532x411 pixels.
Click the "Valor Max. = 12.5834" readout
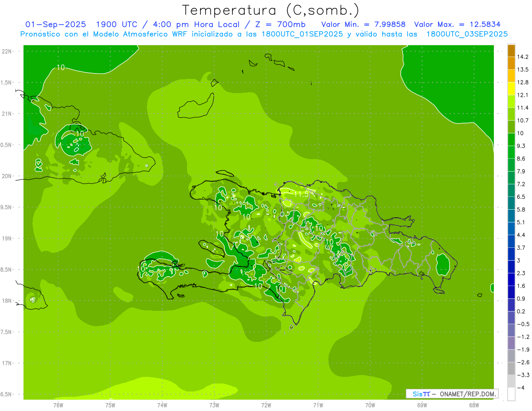click(x=458, y=24)
